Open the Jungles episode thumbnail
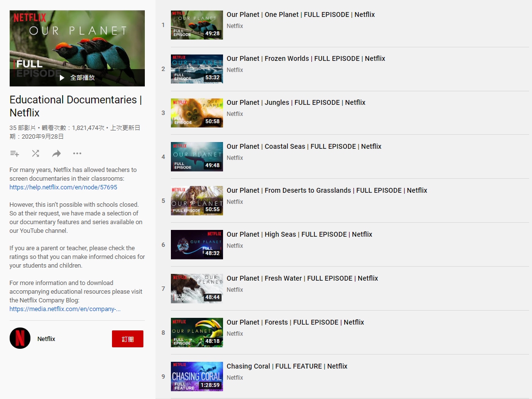The width and height of the screenshot is (532, 399). pyautogui.click(x=197, y=113)
